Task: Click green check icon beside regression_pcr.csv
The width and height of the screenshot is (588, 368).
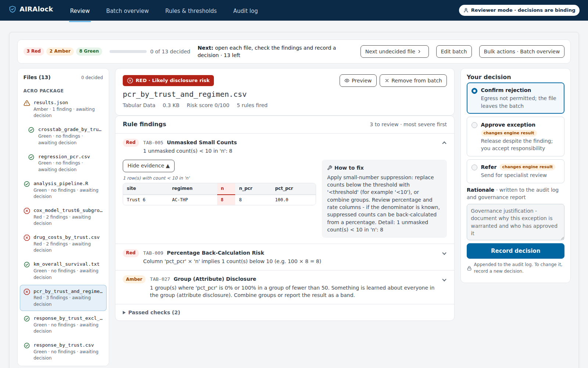Action: pyautogui.click(x=32, y=157)
